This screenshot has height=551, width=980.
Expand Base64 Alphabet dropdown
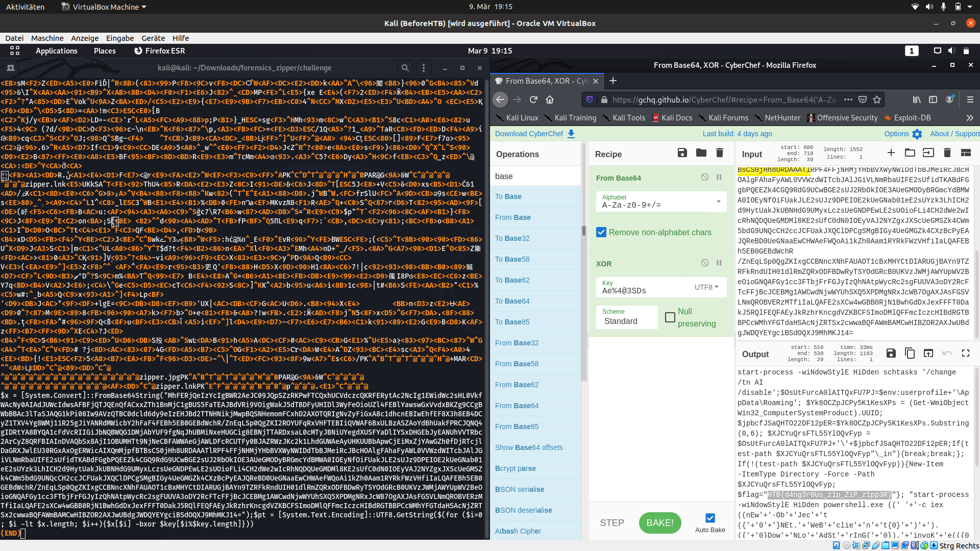(x=718, y=202)
